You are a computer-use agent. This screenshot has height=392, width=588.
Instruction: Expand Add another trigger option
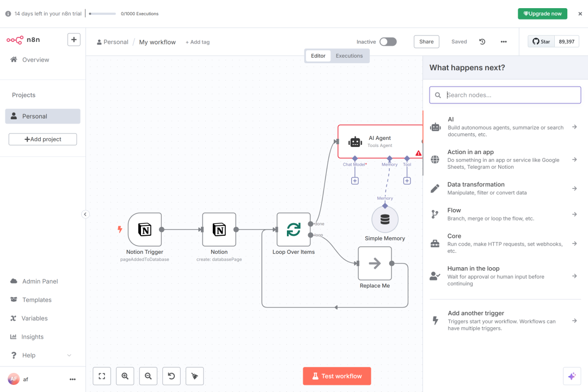click(505, 321)
